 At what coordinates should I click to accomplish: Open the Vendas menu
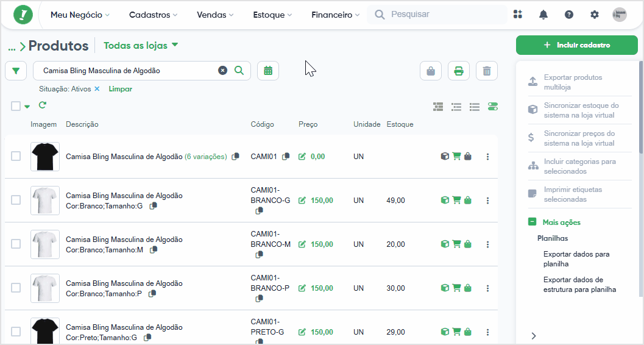(x=215, y=15)
